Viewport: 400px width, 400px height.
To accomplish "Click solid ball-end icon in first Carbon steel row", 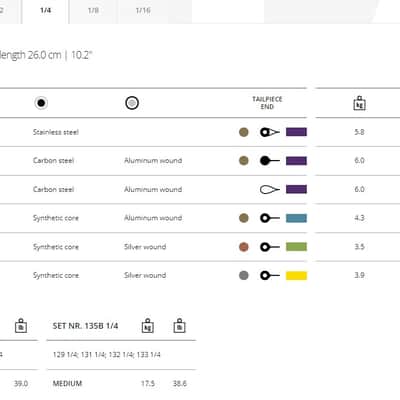I will click(270, 161).
